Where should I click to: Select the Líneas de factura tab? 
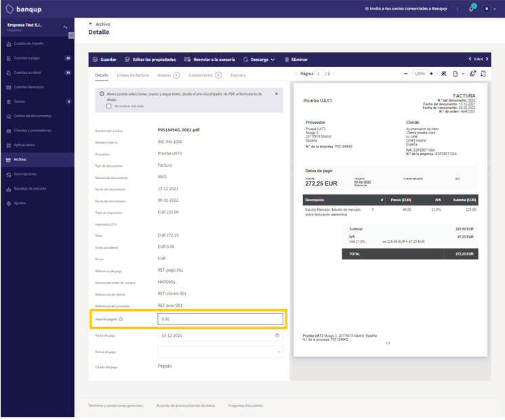133,75
